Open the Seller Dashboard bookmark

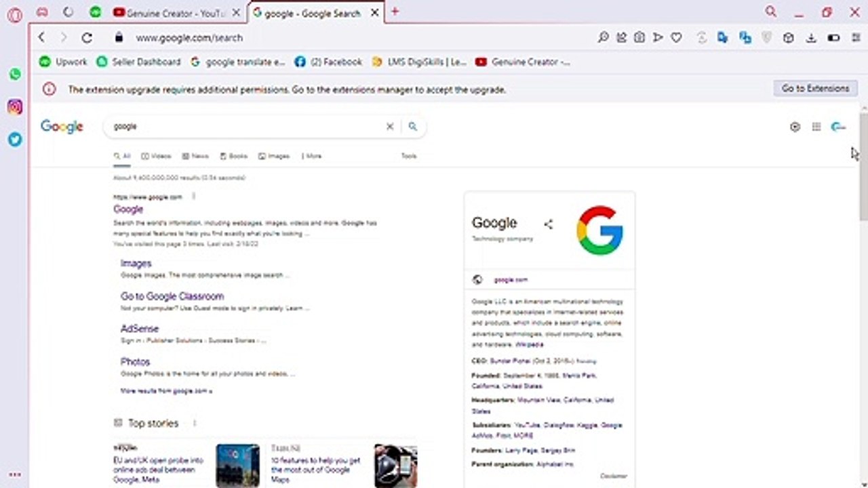(x=138, y=62)
